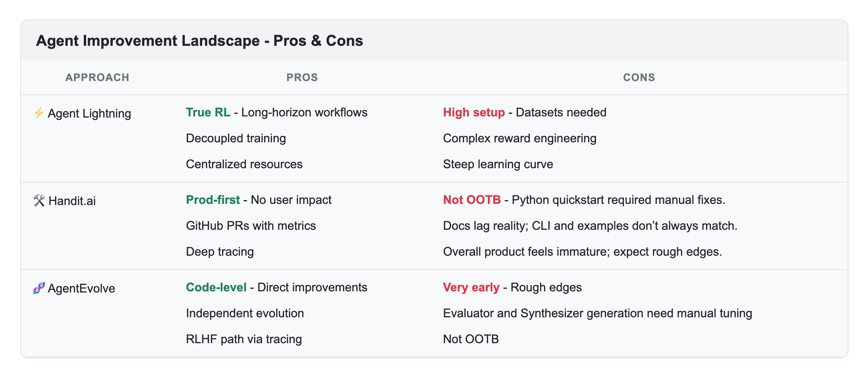Click the green Code-level text

click(x=216, y=287)
